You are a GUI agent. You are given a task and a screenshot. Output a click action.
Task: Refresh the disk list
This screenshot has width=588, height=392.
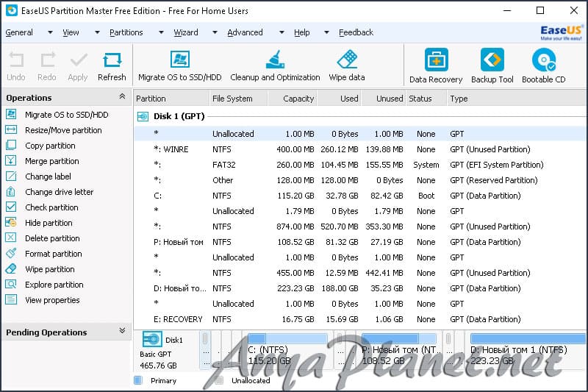[x=112, y=66]
